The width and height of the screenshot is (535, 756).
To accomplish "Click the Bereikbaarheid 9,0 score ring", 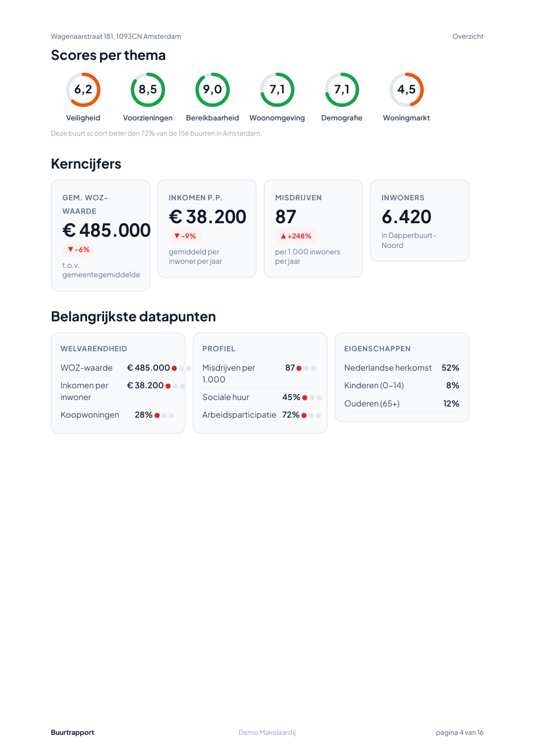I will [x=212, y=90].
